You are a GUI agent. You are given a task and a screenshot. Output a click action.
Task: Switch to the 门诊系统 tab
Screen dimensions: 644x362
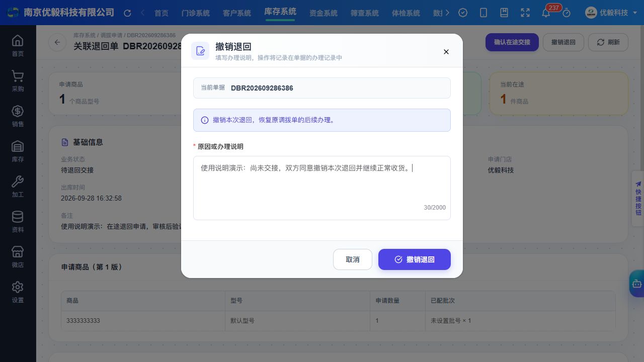(x=196, y=13)
